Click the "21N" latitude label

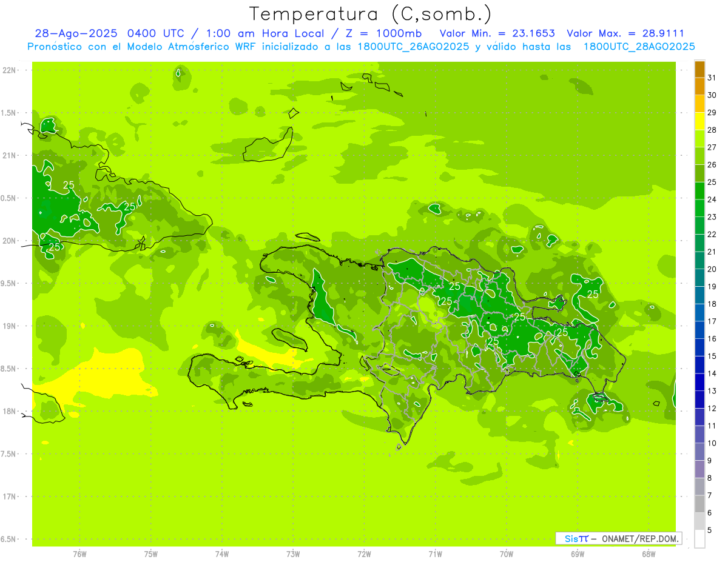point(10,156)
